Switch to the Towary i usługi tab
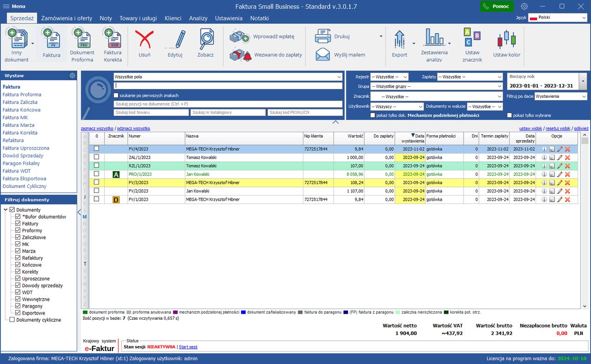The width and height of the screenshot is (591, 364). [138, 18]
